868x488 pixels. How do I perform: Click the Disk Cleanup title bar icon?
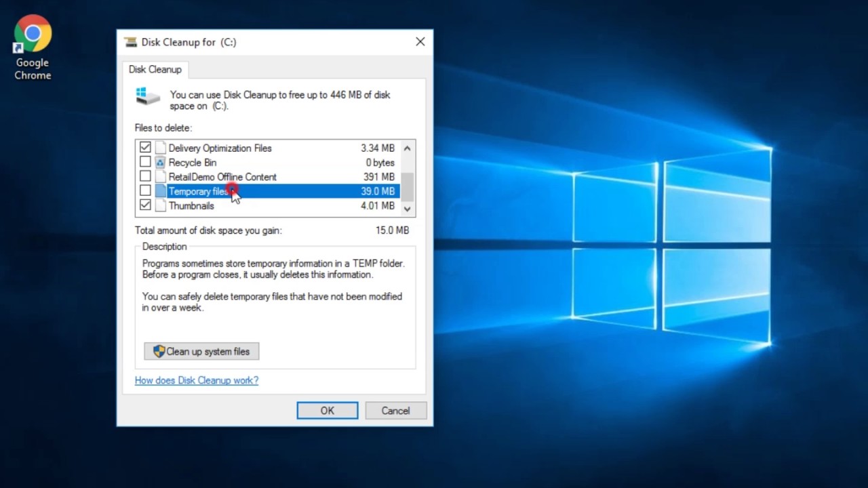click(x=130, y=42)
